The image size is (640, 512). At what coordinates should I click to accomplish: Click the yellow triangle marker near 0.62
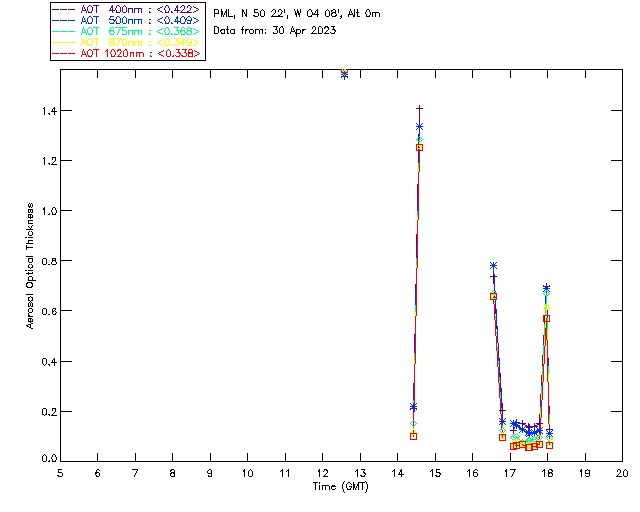(x=547, y=307)
